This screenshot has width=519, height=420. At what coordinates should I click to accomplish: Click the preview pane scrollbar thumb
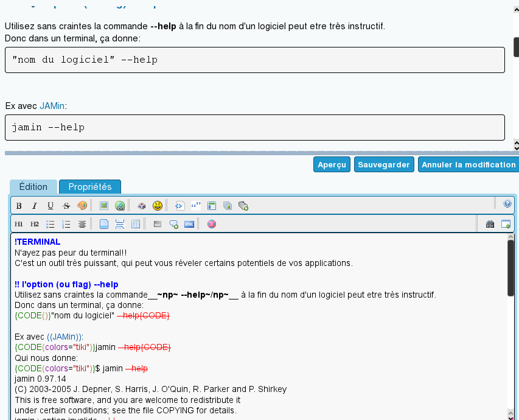pos(516,47)
